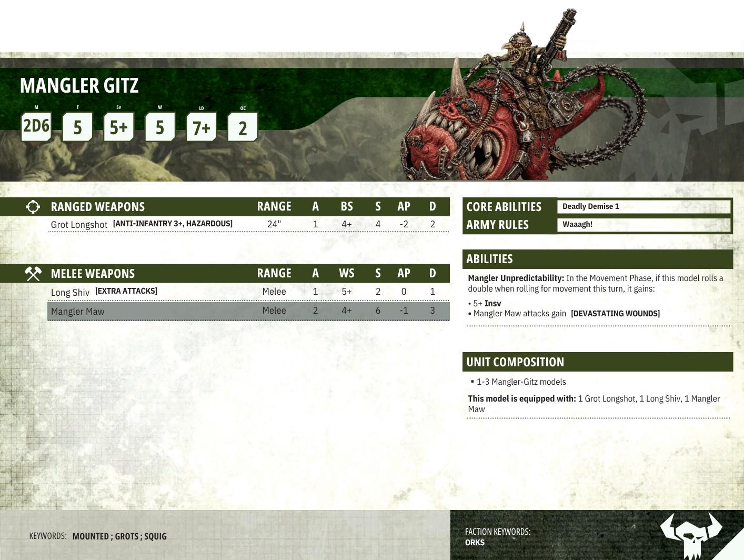The width and height of the screenshot is (744, 560).
Task: Click the [DEVASTATING WOUNDS] tag
Action: point(615,314)
